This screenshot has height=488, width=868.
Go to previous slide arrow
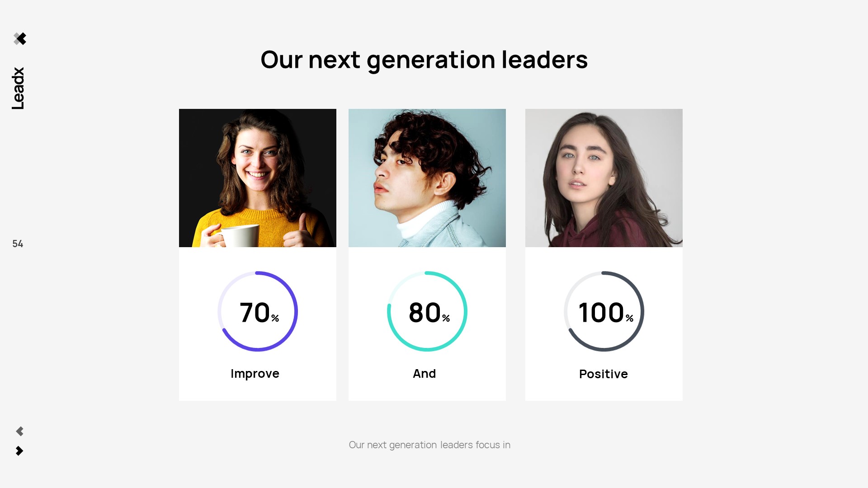(x=19, y=431)
